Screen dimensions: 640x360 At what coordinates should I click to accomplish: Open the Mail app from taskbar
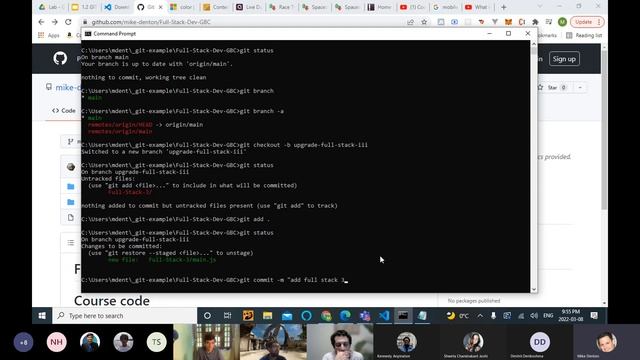pyautogui.click(x=287, y=316)
